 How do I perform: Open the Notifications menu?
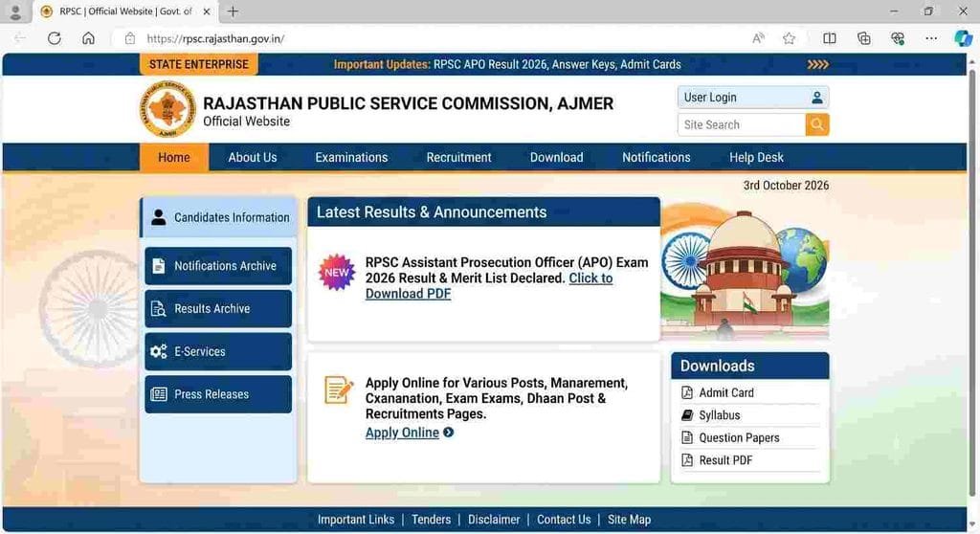pyautogui.click(x=657, y=158)
